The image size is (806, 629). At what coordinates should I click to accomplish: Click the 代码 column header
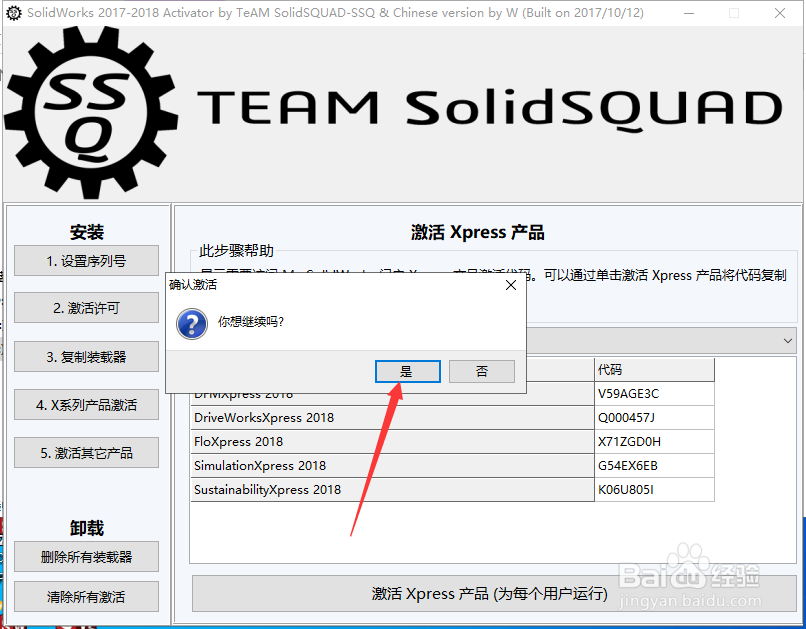point(654,369)
